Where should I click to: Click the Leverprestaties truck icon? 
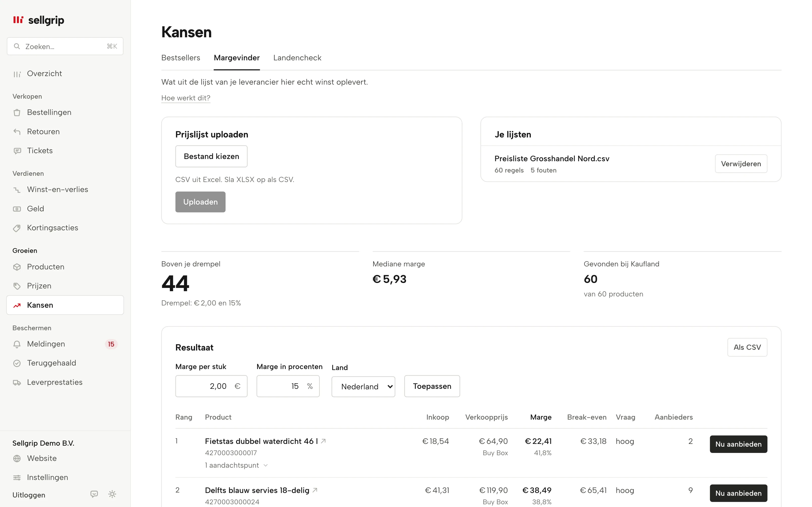click(x=17, y=383)
